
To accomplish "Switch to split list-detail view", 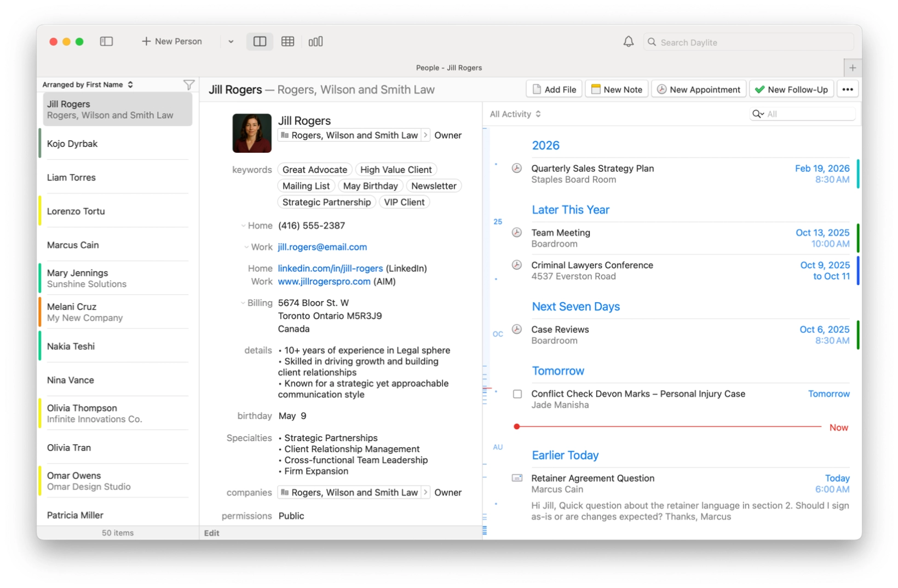I will [260, 41].
